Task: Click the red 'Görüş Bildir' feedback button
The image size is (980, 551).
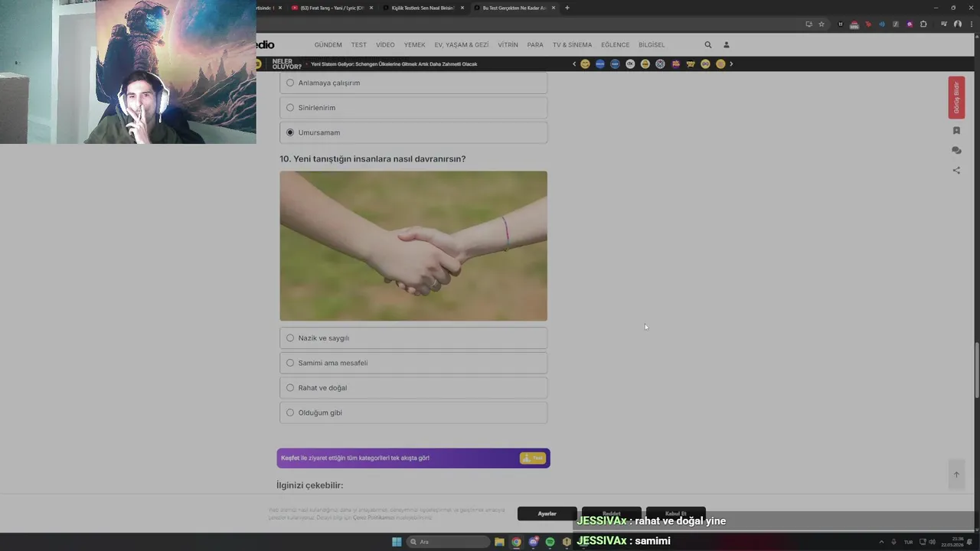Action: pos(956,97)
